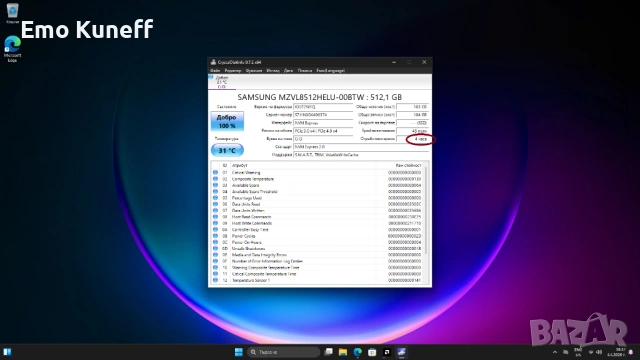Open Task View from the taskbar
The width and height of the screenshot is (640, 360).
point(328,352)
